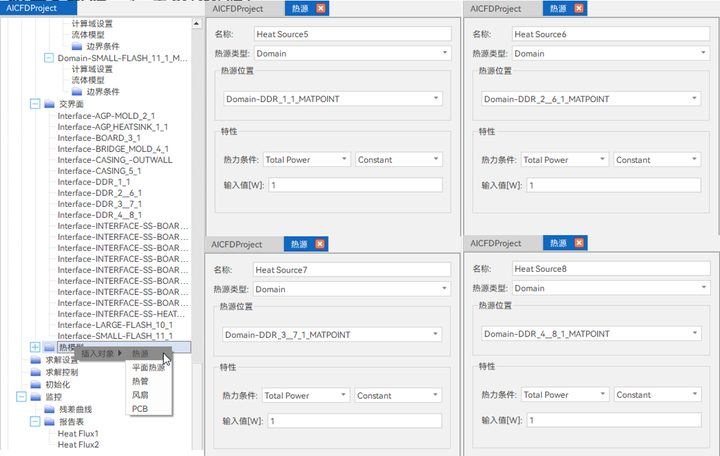Close the 热源 tab of Heat Source6 panel
The width and height of the screenshot is (720, 456).
(x=579, y=8)
